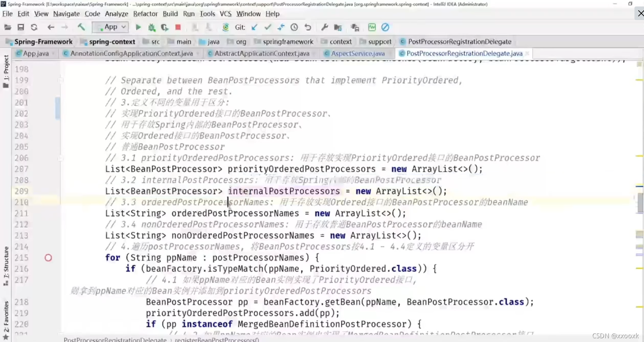Toggle the Favorites tool window
The height and width of the screenshot is (342, 644).
[6, 320]
